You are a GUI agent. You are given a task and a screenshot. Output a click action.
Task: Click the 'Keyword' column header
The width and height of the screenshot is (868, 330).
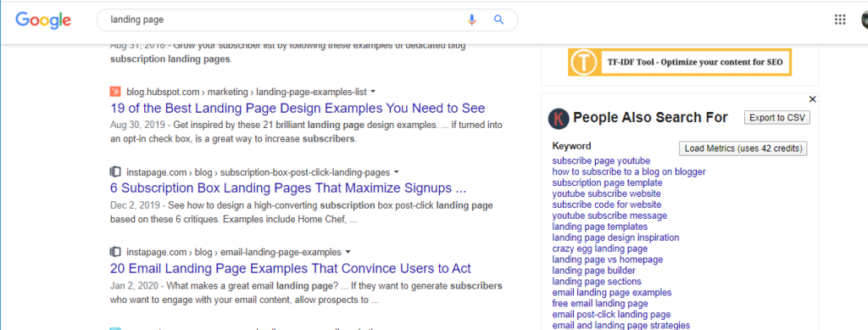pos(572,146)
